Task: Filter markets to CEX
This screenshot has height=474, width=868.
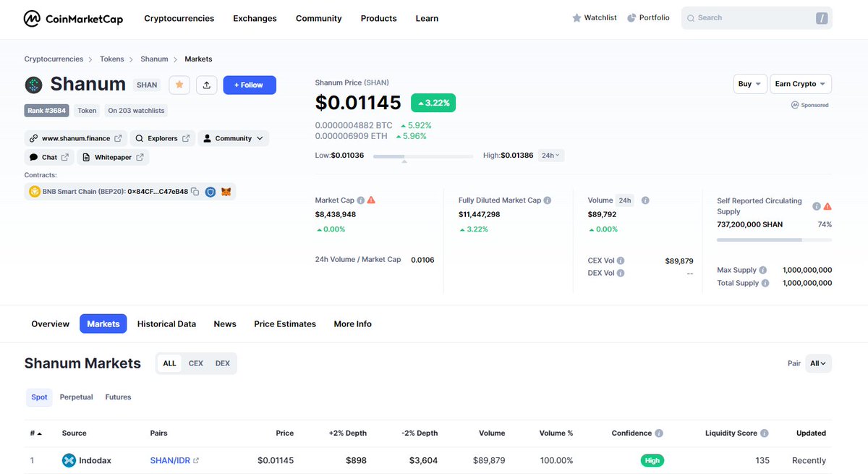Action: (x=196, y=363)
